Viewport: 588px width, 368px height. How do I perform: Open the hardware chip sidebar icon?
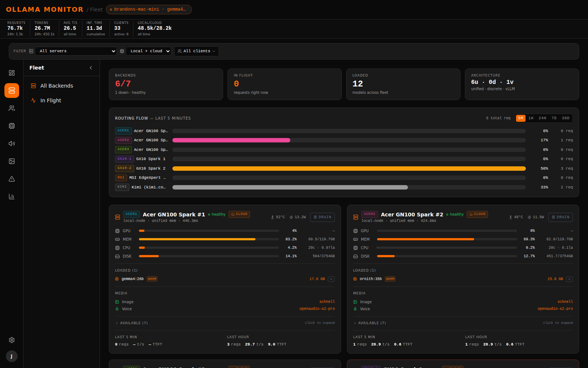[12, 126]
